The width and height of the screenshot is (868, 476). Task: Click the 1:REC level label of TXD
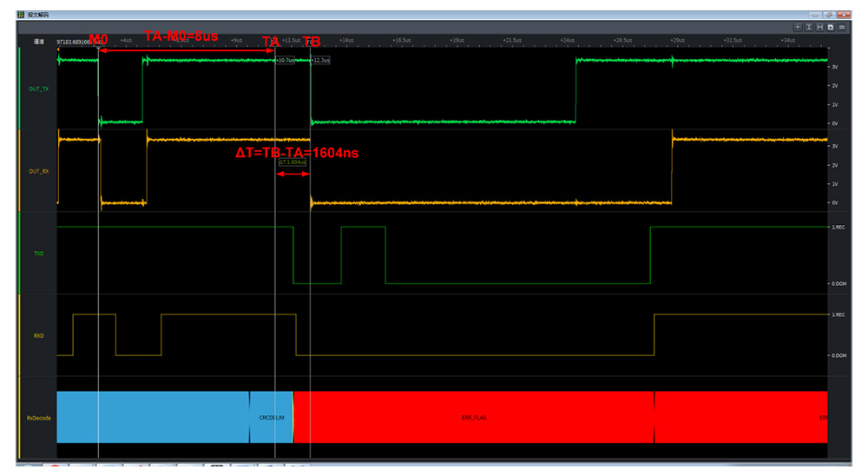pos(838,228)
